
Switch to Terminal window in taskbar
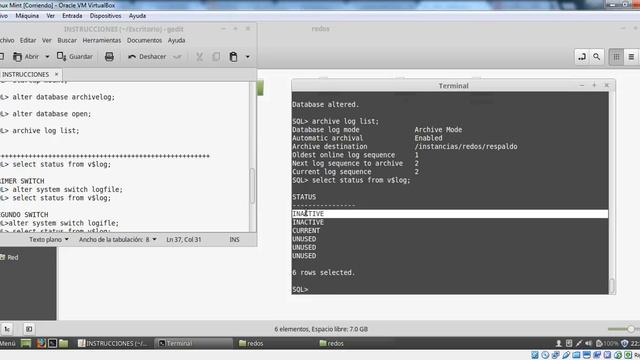pos(193,343)
